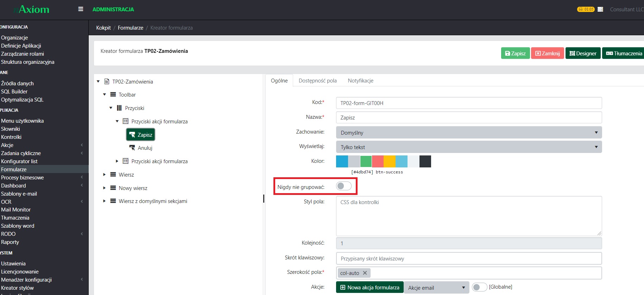Click the Tłumaczenia header button

[x=624, y=53]
